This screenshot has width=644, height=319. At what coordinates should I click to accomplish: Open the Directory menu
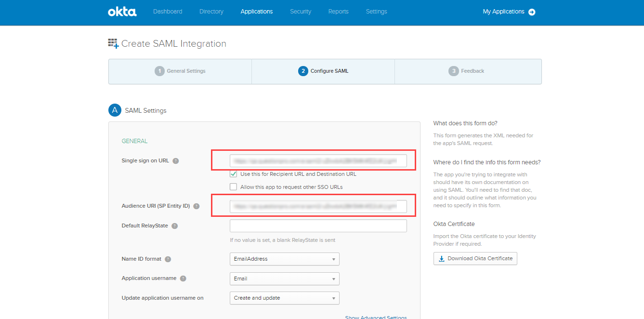click(x=211, y=12)
